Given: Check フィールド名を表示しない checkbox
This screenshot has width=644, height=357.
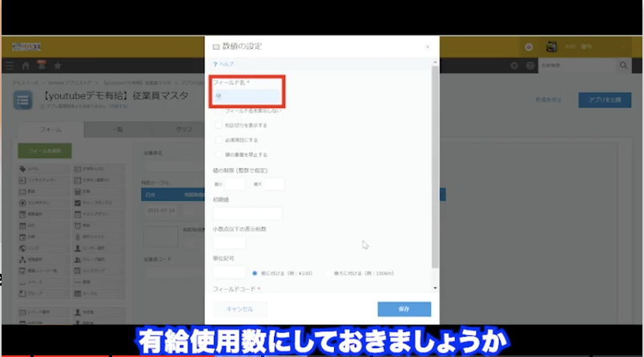Looking at the screenshot, I should pyautogui.click(x=218, y=110).
